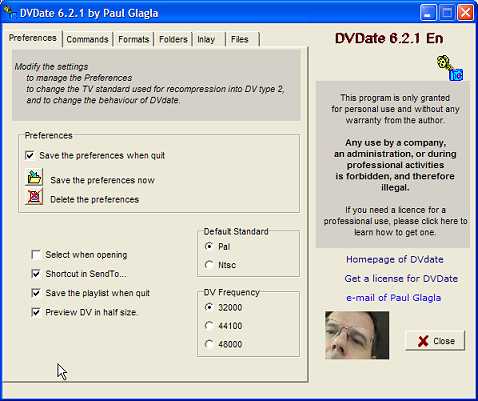This screenshot has width=478, height=401.
Task: Click the author portrait photo
Action: click(357, 335)
